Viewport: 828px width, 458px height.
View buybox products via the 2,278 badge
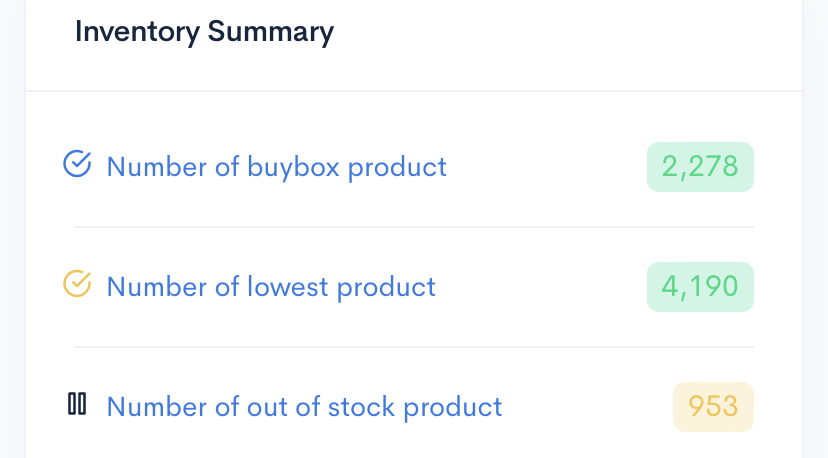click(x=700, y=167)
